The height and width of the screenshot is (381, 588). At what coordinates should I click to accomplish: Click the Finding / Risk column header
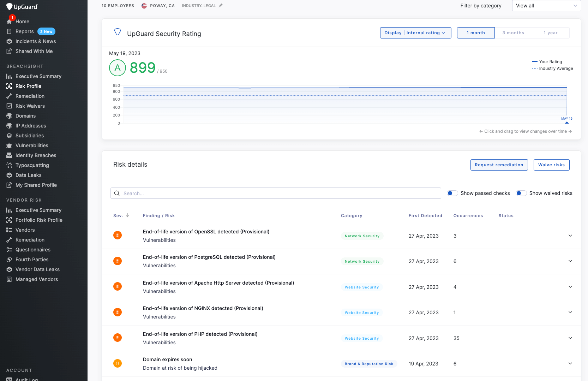[159, 216]
